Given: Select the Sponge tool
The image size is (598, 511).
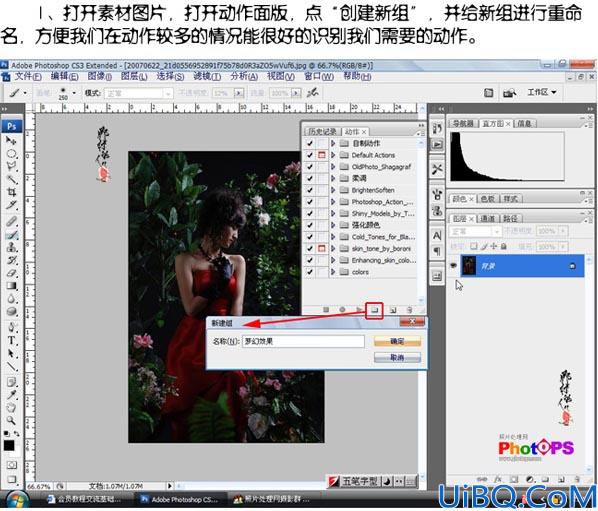Looking at the screenshot, I should [x=11, y=311].
